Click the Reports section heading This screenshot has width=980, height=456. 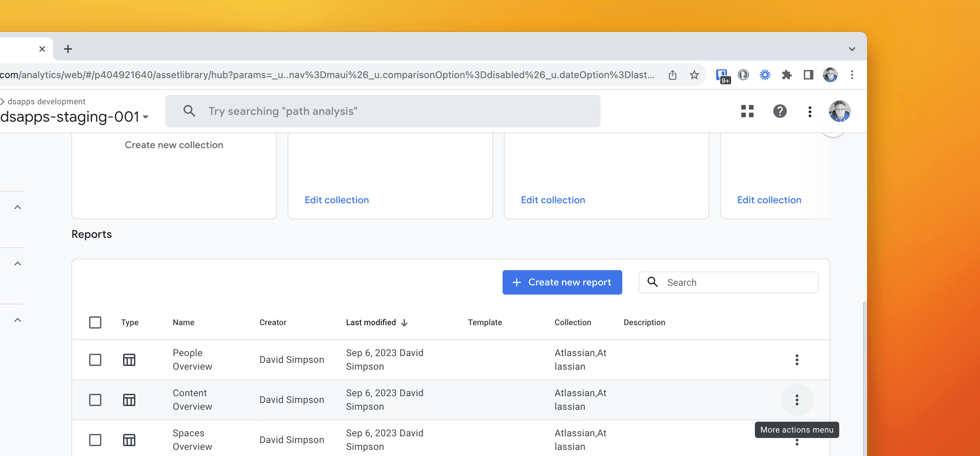92,234
